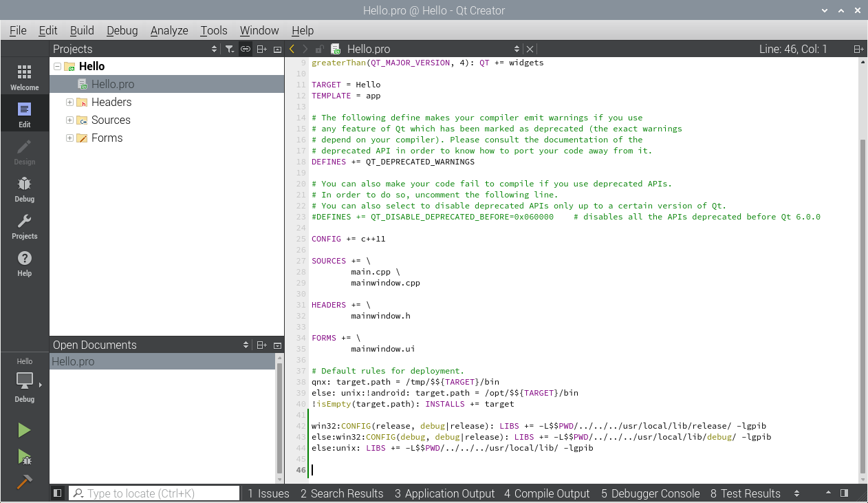
Task: Close the Open Documents panel
Action: (x=277, y=345)
